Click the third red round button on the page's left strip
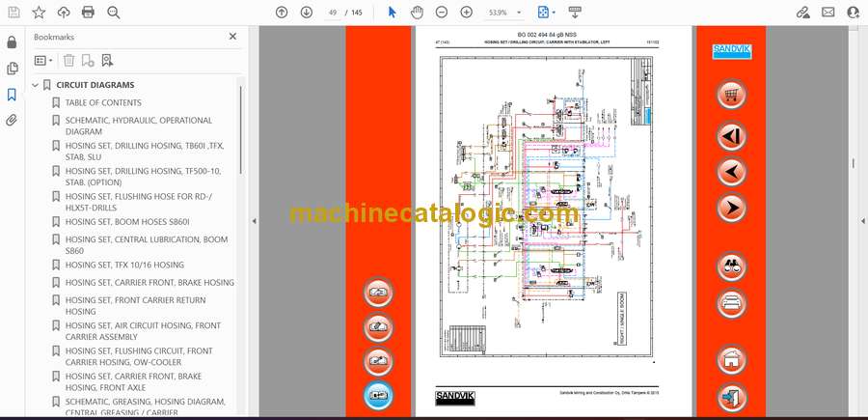The width and height of the screenshot is (868, 420). (x=378, y=362)
